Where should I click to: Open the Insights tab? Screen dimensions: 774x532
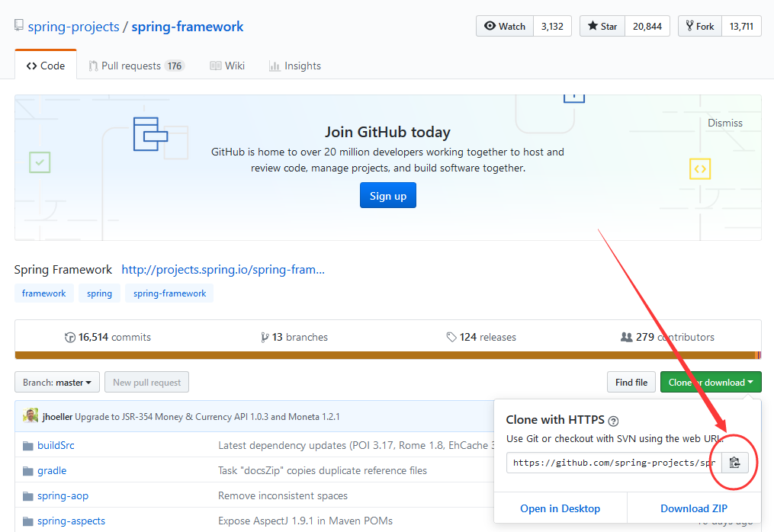(295, 66)
